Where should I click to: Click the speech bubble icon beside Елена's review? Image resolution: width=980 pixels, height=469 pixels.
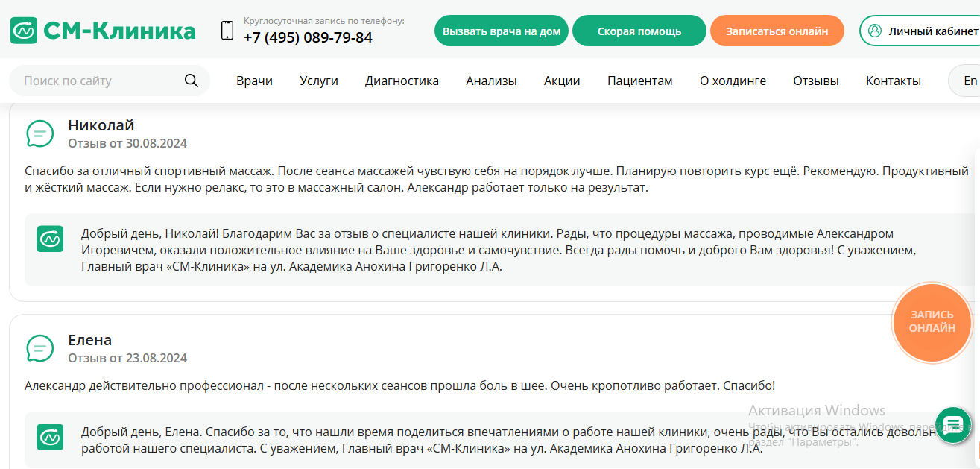point(39,348)
